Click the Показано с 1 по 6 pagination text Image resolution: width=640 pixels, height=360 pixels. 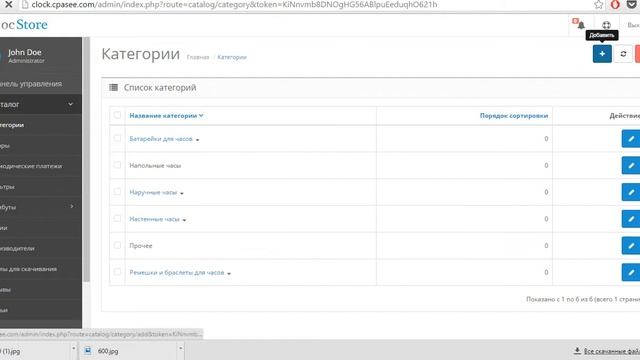583,299
